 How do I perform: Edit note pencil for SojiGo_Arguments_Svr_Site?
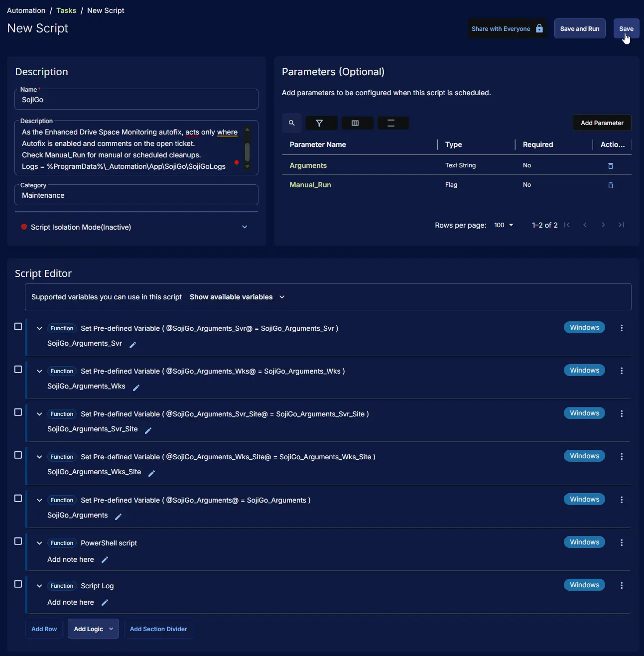coord(148,430)
